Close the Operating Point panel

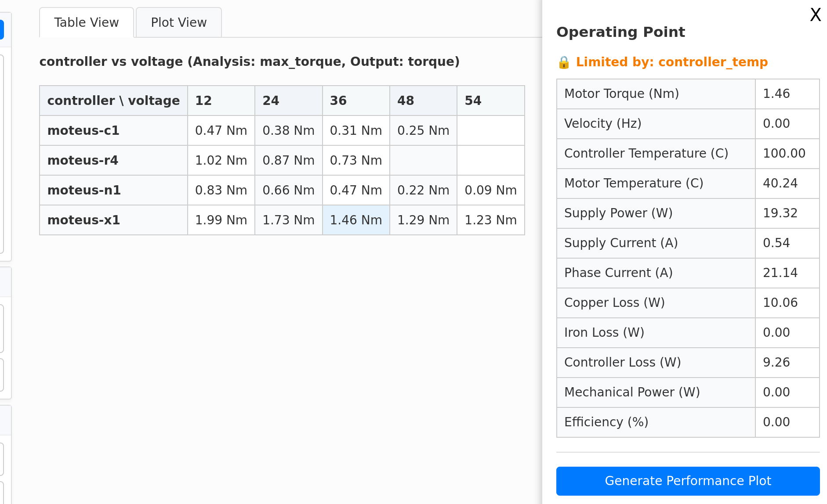pos(815,15)
